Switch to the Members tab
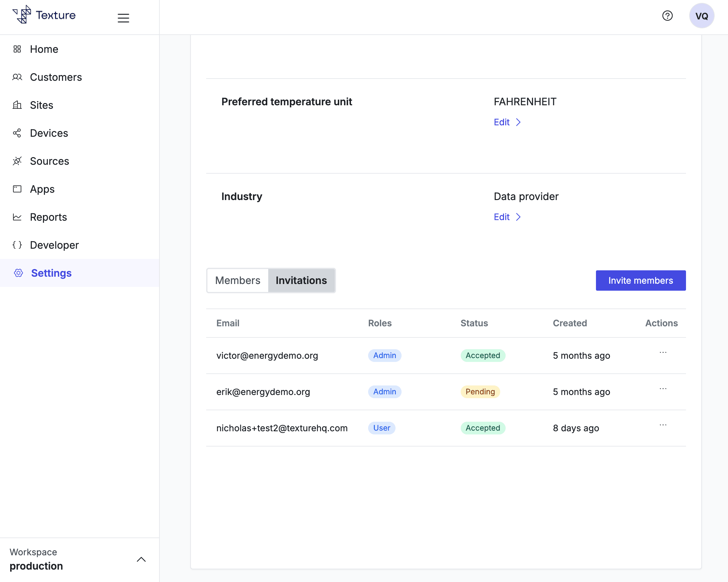The width and height of the screenshot is (728, 582). click(237, 281)
